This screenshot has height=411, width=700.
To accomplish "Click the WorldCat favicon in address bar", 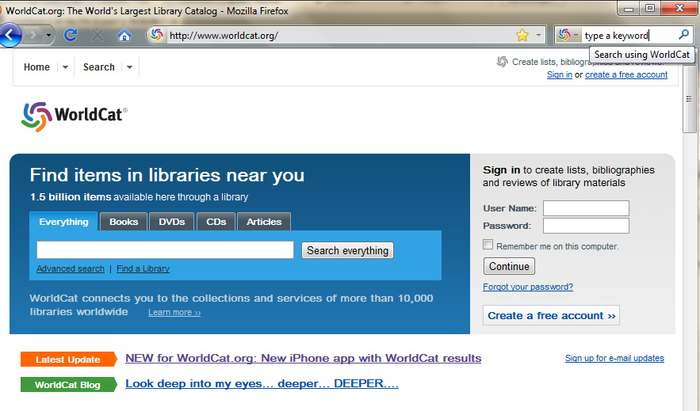I will point(157,35).
